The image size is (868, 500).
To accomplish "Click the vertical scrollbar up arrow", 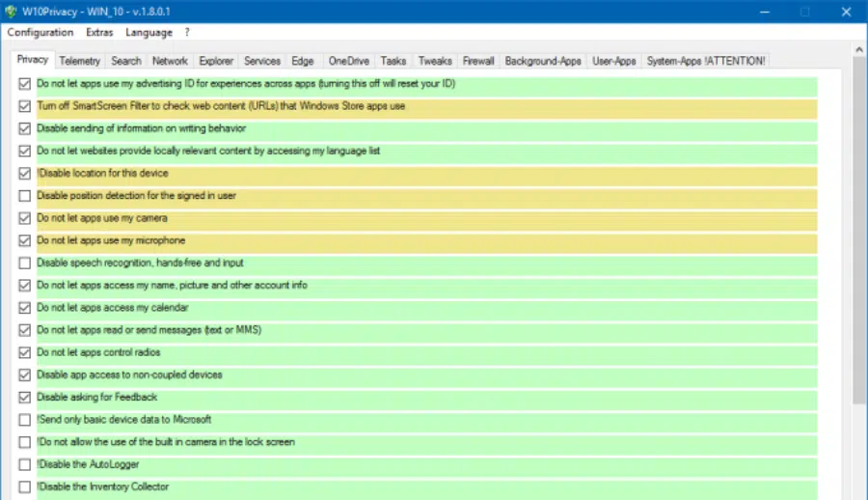I will click(859, 50).
